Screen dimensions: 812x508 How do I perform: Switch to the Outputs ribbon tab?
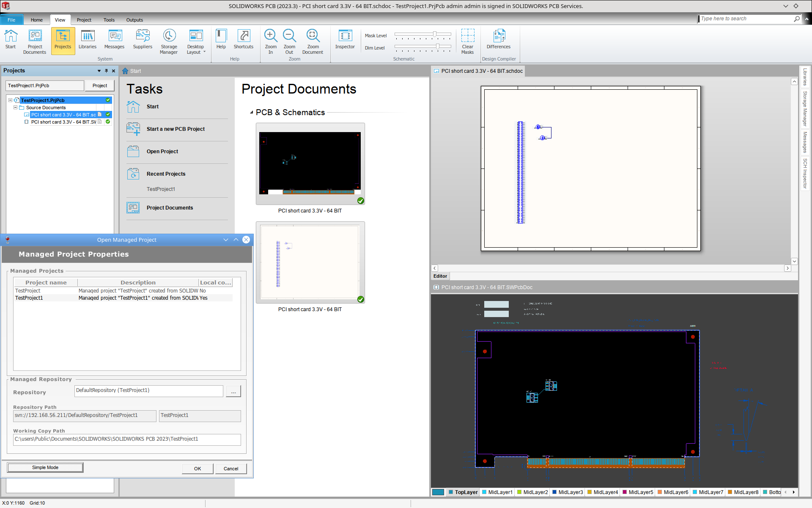pos(134,20)
